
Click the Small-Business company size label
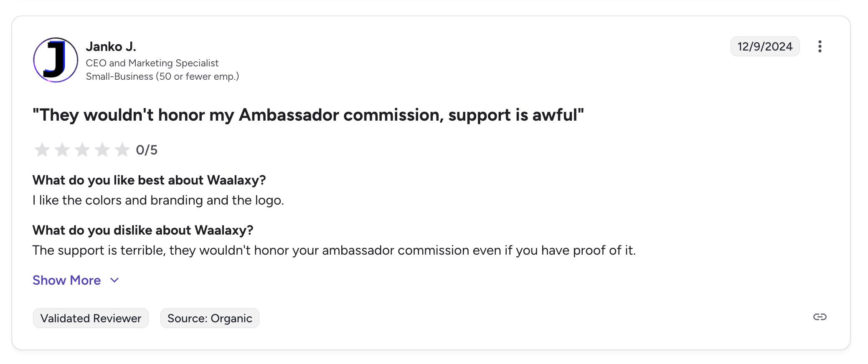click(162, 76)
